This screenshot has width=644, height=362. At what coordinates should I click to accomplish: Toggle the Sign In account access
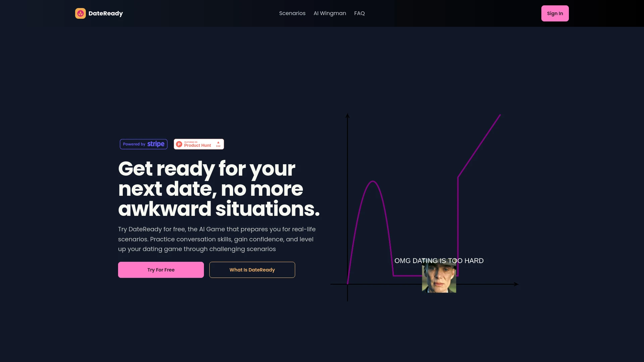555,13
